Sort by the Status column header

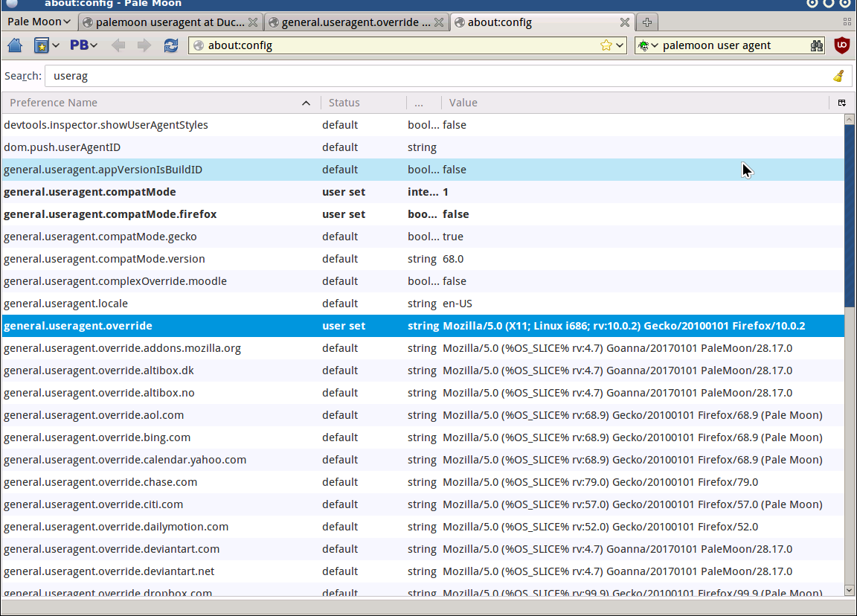coord(362,103)
